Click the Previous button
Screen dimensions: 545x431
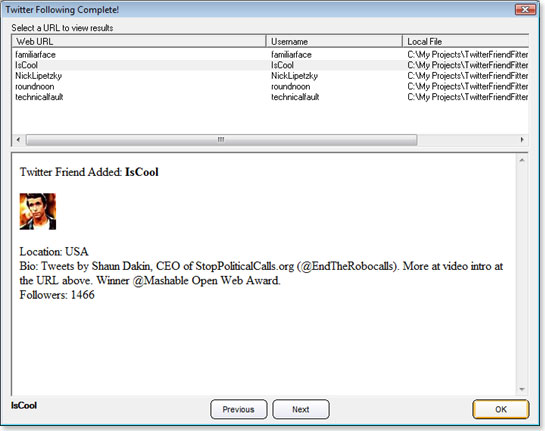tap(238, 409)
